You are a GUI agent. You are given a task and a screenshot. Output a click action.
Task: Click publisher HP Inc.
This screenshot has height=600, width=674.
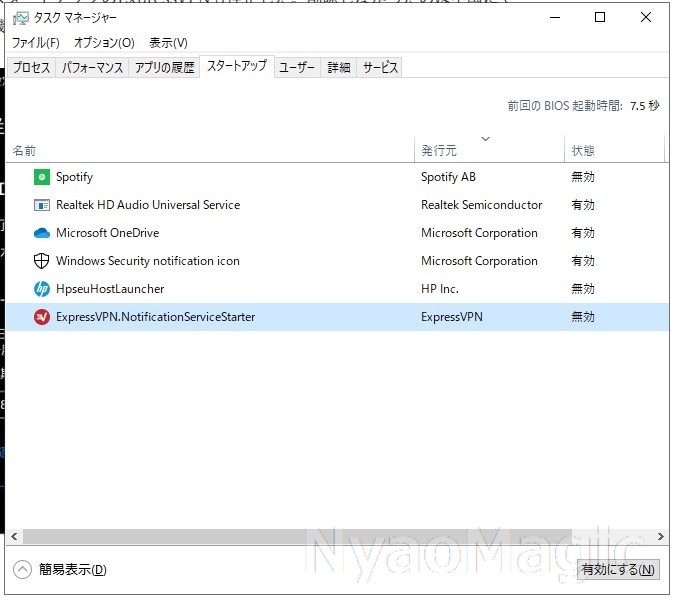coord(440,289)
